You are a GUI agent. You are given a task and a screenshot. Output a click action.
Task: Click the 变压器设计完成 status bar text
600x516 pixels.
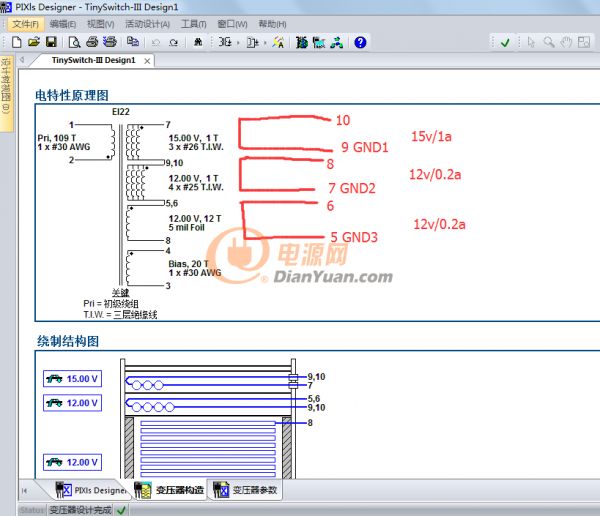tap(80, 510)
